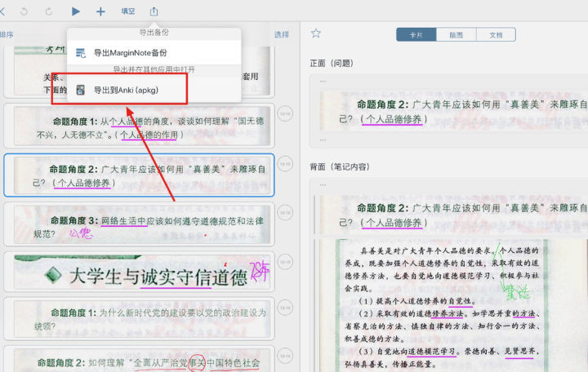Go back with the top-left arrow

click(x=2, y=11)
